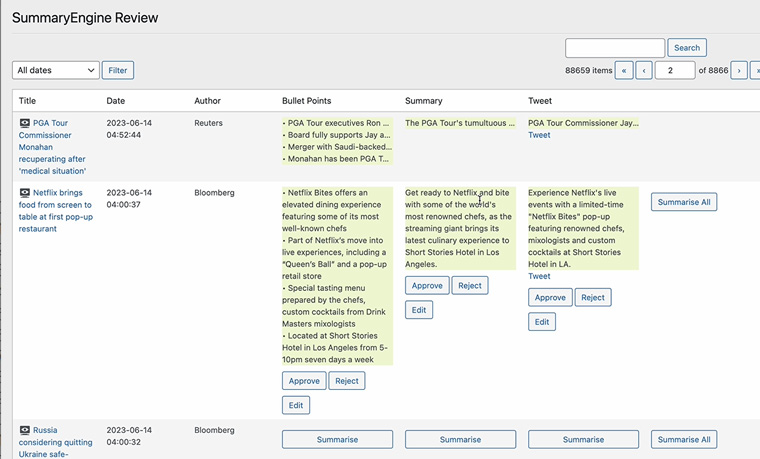Click date 2023-06-14 04:52:44
The image size is (760, 459).
[x=129, y=129]
